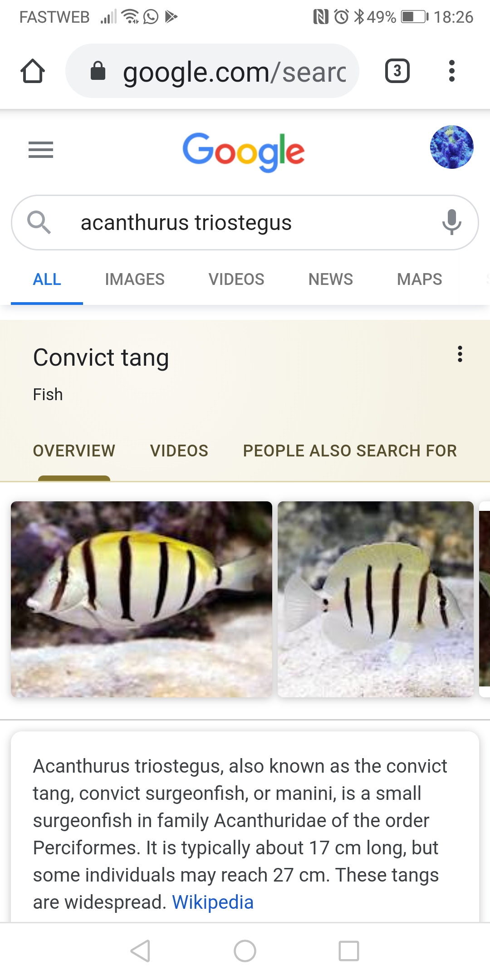The image size is (490, 980).
Task: Tap the Google logo
Action: (x=244, y=152)
